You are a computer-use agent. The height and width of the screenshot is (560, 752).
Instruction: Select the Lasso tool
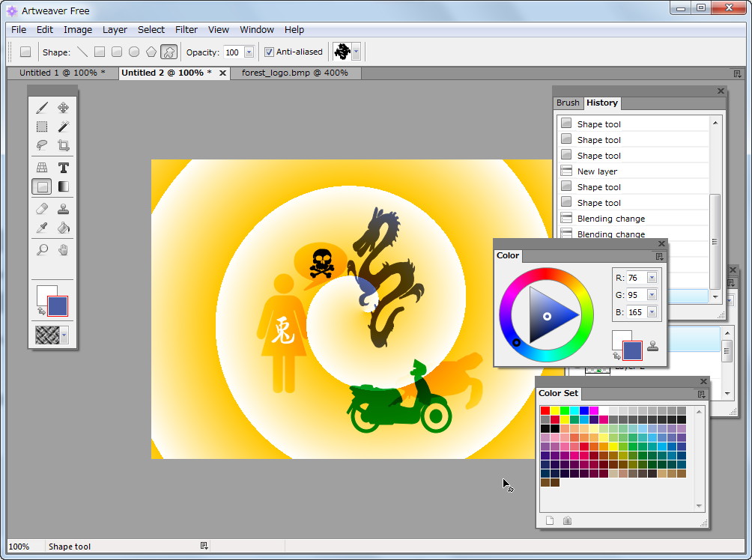point(42,144)
